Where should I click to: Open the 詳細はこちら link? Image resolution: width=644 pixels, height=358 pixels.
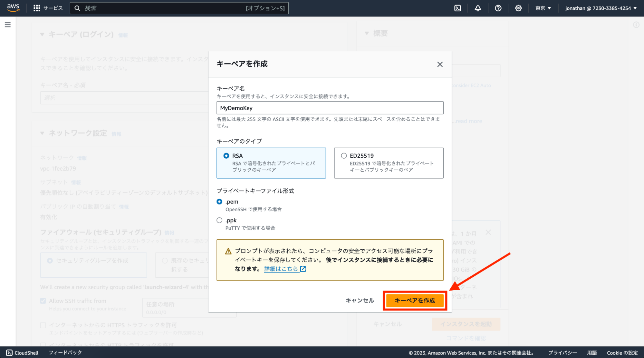[x=281, y=269]
